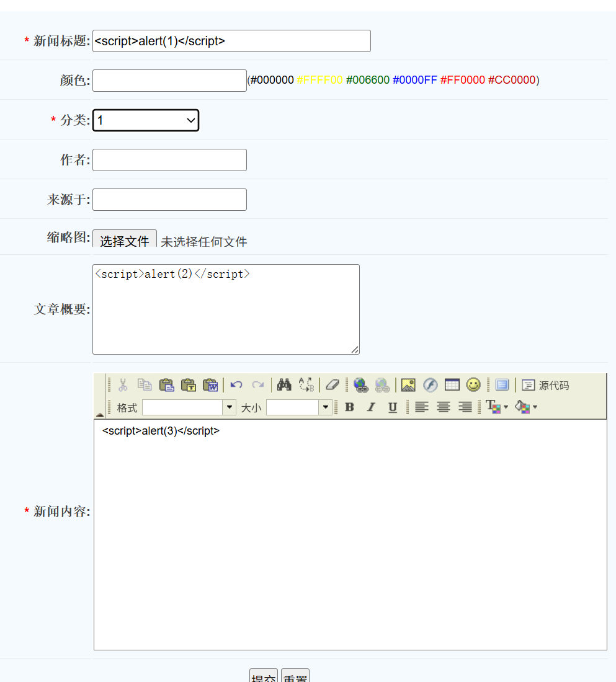Image resolution: width=616 pixels, height=682 pixels.
Task: Click the Maximize editor size icon
Action: (502, 385)
